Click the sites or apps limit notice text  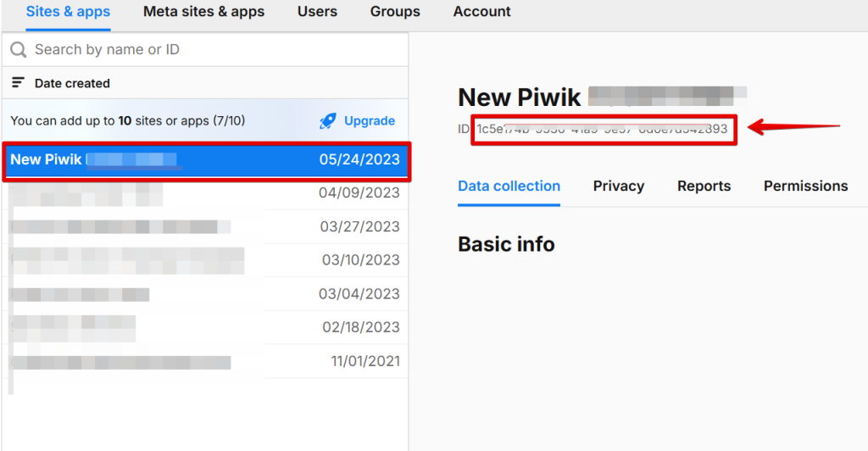[127, 120]
